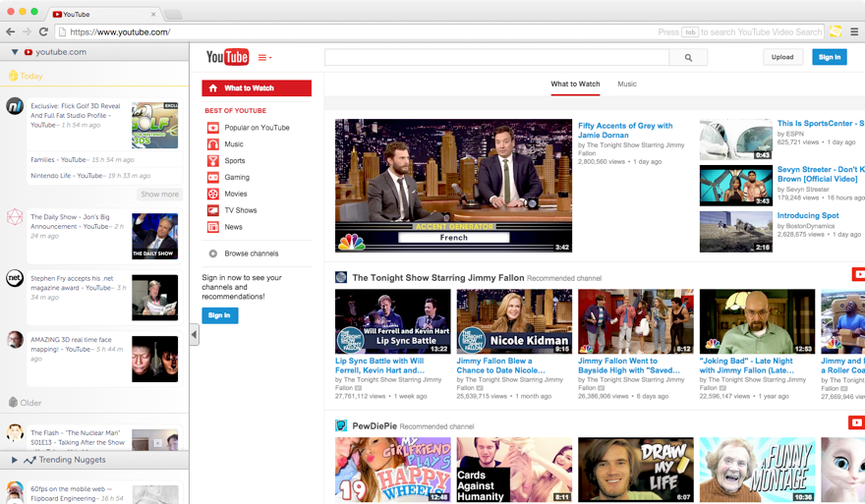865x504 pixels.
Task: Open the browser hamburger menu
Action: 854,32
